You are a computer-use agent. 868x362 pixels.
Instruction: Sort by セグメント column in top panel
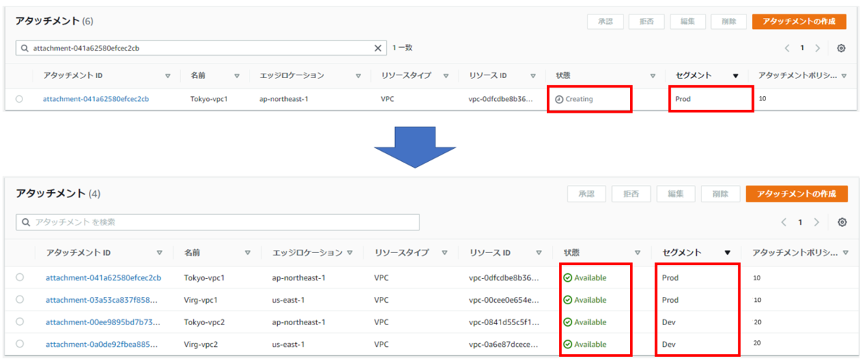tap(736, 76)
